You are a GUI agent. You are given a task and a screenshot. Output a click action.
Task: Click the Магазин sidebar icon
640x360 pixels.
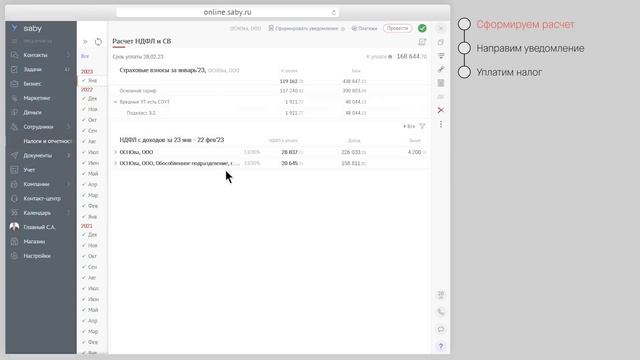14,241
